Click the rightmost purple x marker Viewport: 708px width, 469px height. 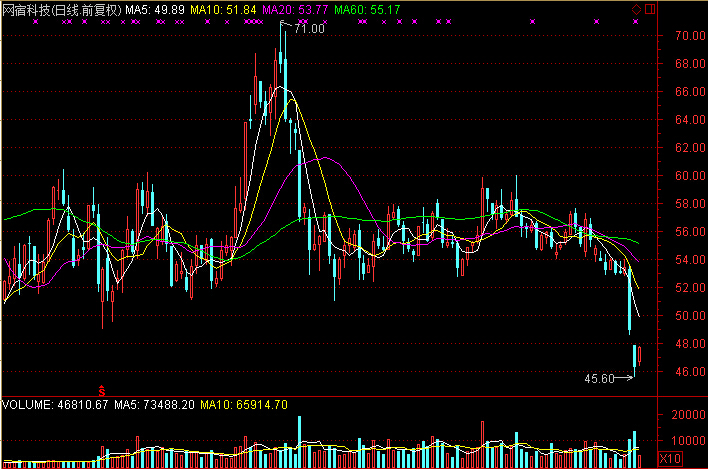tap(636, 21)
